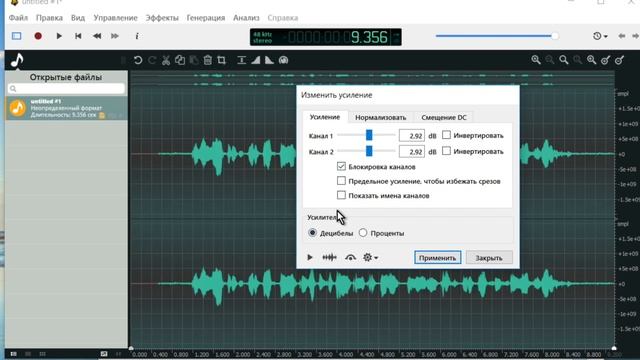Click the waveform overview strip above the tracks
Image resolution: width=640 pixels, height=360 pixels.
tap(372, 80)
